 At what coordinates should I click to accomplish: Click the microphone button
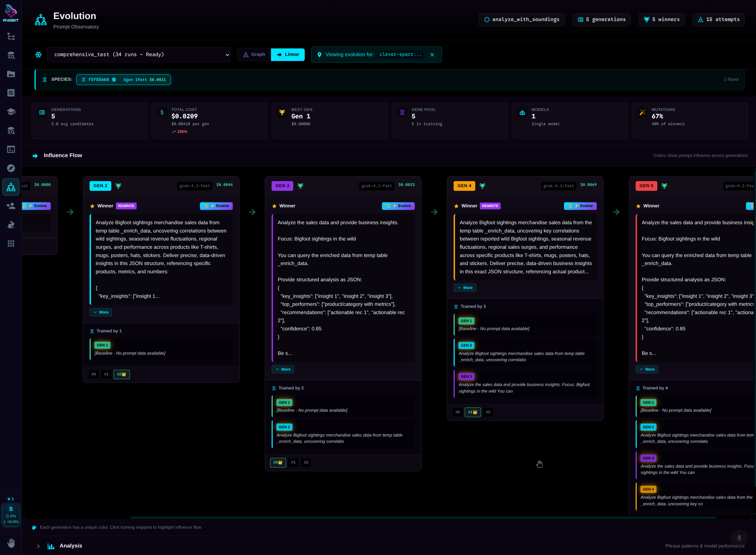tap(739, 538)
